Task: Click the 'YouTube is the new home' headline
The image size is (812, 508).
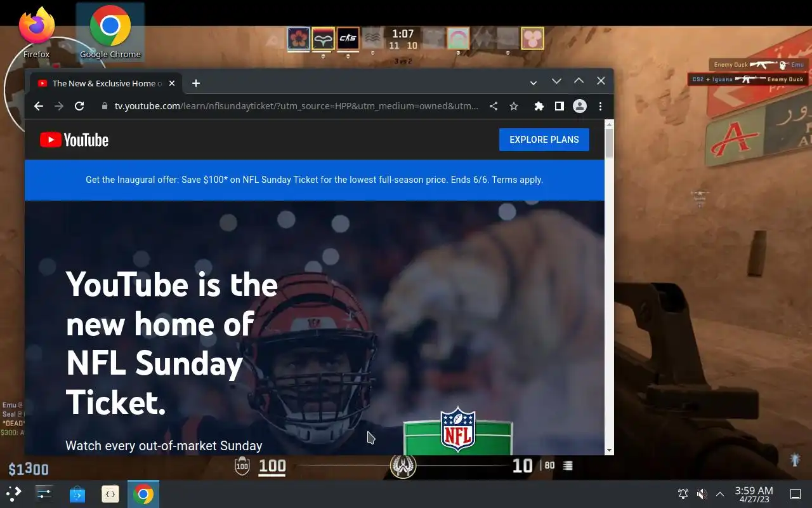Action: tap(172, 343)
